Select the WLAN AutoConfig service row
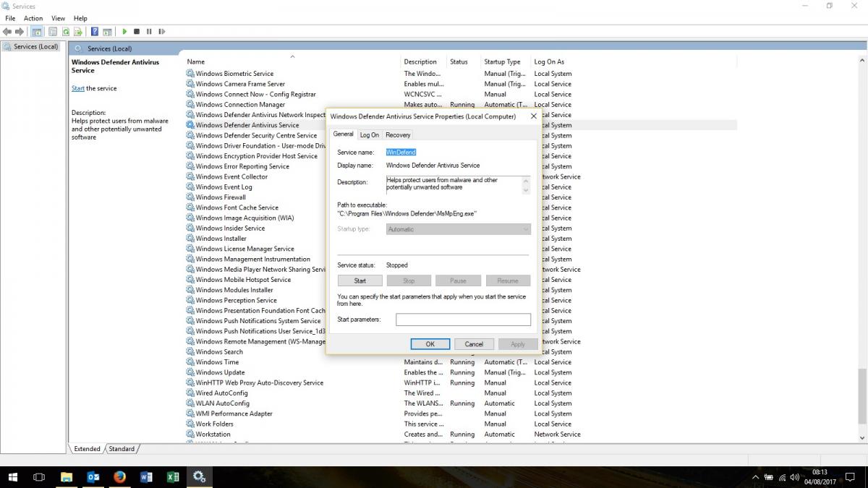This screenshot has height=488, width=868. pos(461,403)
